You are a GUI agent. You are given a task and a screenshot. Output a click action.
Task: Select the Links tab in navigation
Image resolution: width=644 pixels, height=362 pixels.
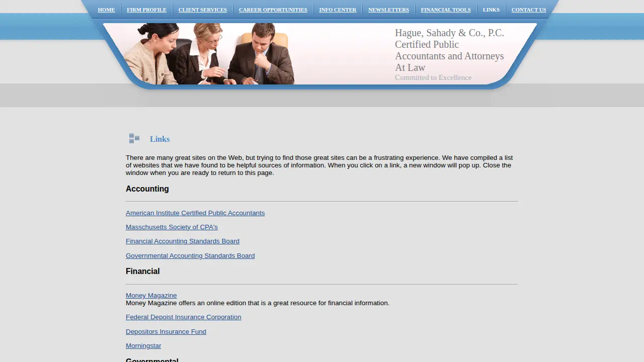(x=491, y=10)
